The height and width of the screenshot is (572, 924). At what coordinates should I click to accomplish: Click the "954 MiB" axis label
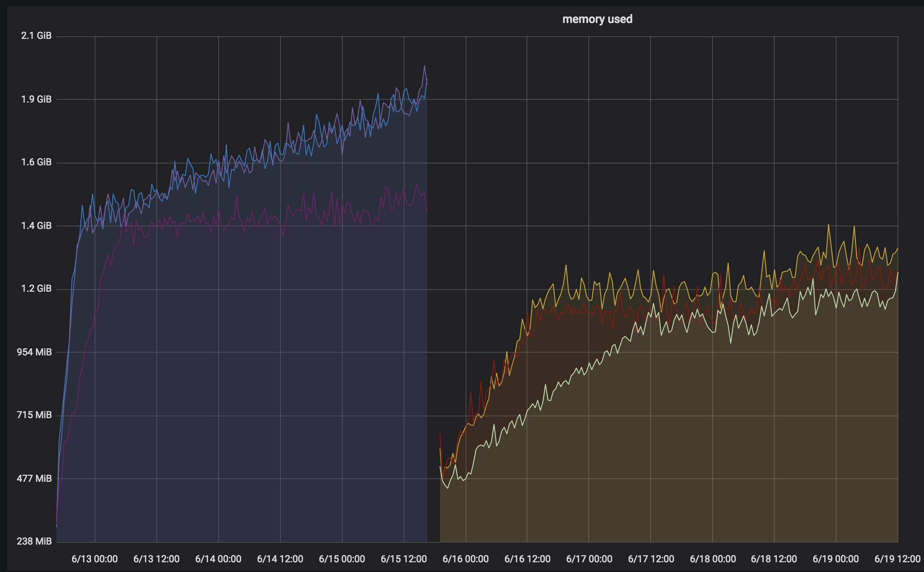pos(33,351)
